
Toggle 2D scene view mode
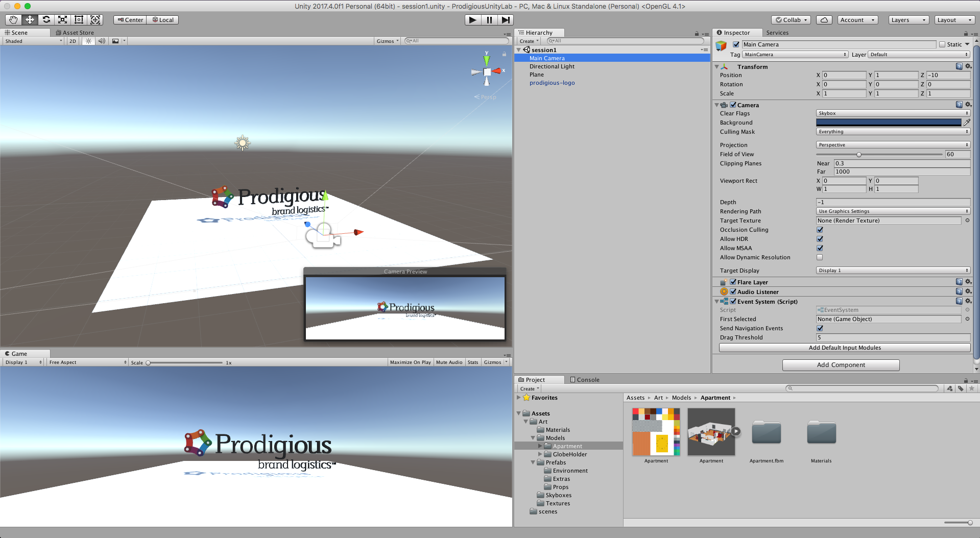click(73, 41)
